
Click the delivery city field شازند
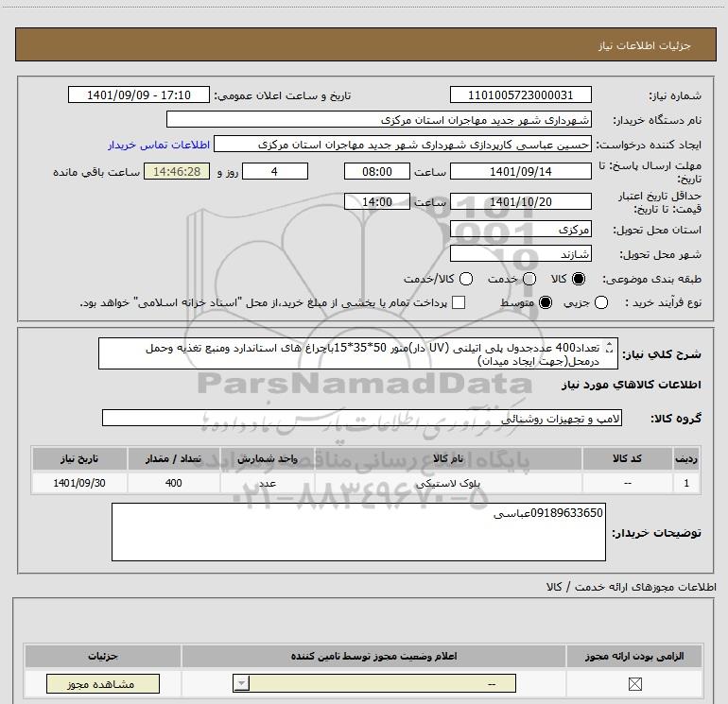pos(520,253)
